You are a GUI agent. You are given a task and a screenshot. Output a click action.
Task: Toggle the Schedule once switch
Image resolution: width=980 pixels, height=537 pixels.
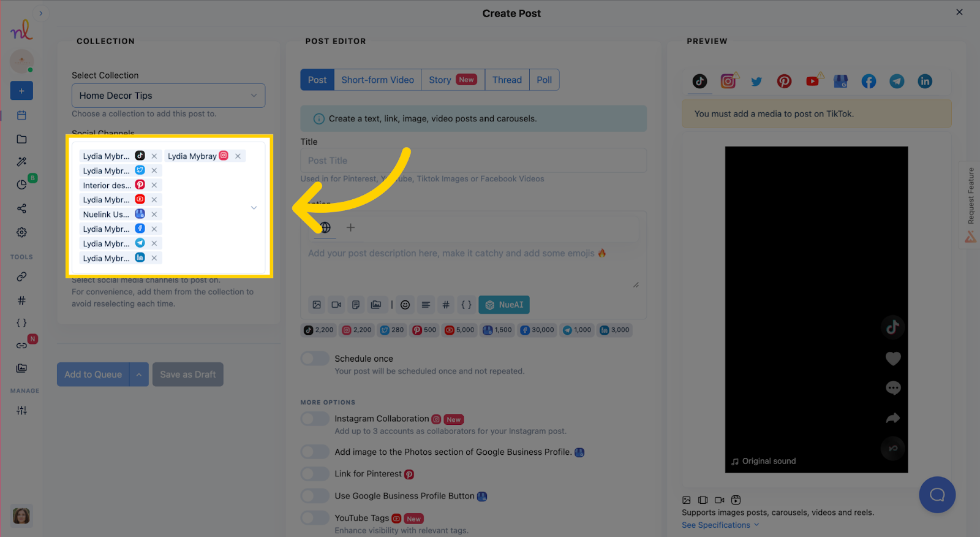point(315,359)
